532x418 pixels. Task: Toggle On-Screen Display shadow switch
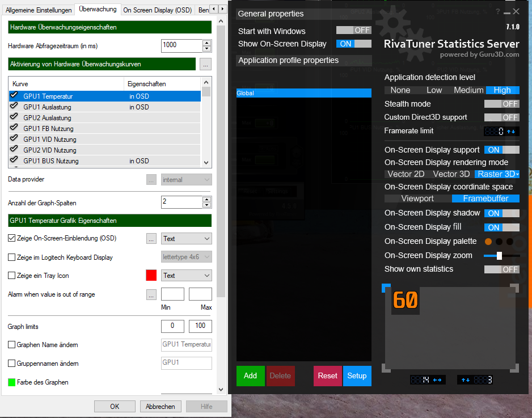click(x=502, y=213)
